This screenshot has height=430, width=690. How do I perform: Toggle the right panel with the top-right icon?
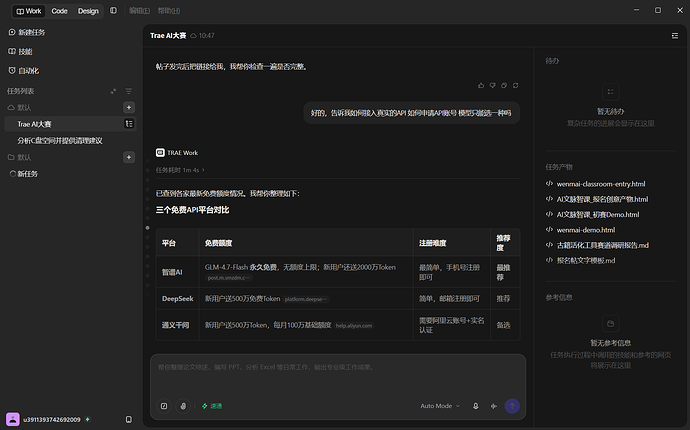tap(675, 36)
